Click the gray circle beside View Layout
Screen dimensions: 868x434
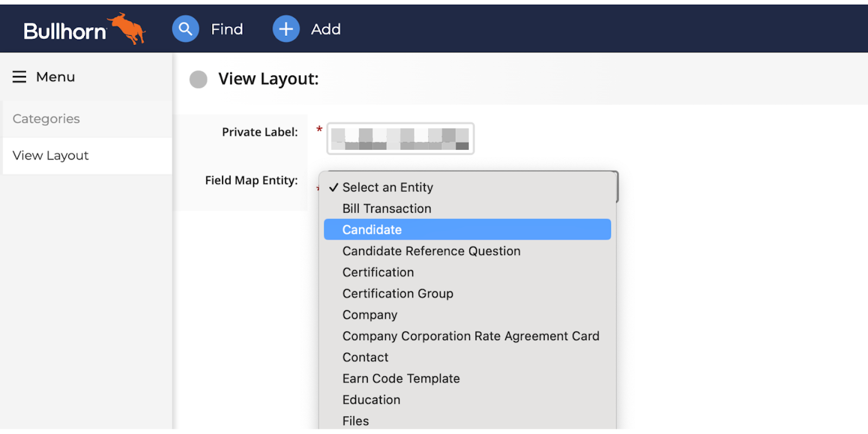[198, 79]
